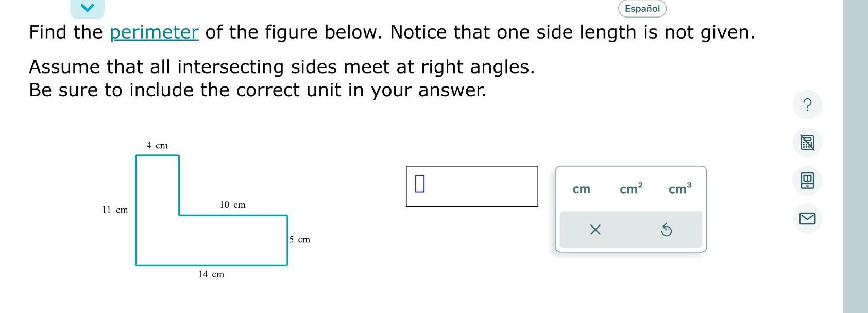The image size is (868, 313).
Task: Click the 14 cm bottom label
Action: pyautogui.click(x=211, y=274)
